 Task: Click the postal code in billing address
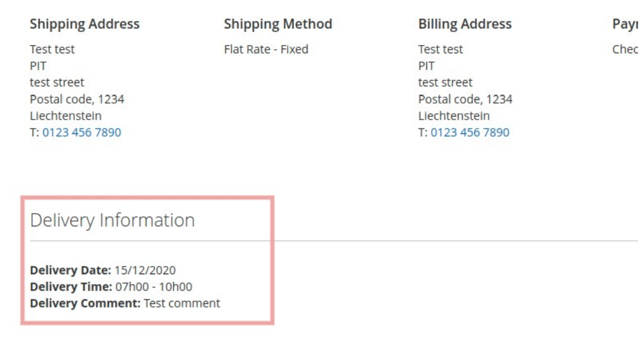point(465,100)
